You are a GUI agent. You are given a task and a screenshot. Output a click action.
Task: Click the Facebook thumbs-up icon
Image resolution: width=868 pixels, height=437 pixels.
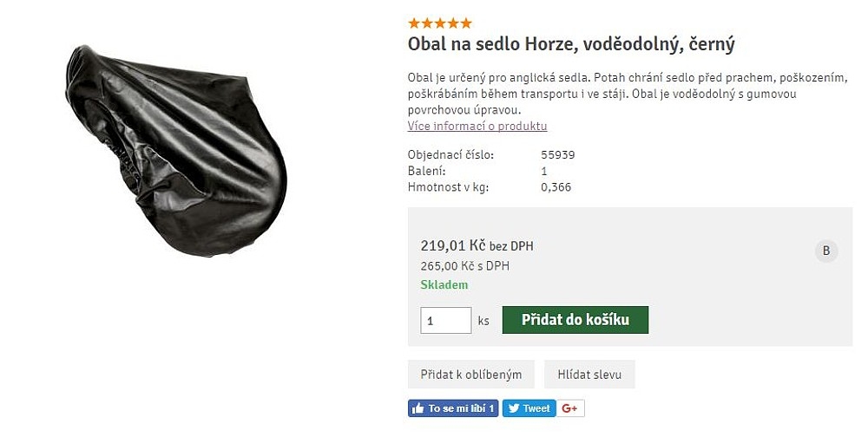coord(418,408)
